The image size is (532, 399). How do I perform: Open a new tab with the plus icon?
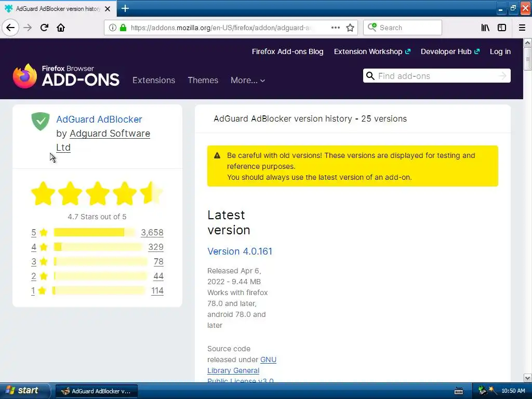[125, 8]
